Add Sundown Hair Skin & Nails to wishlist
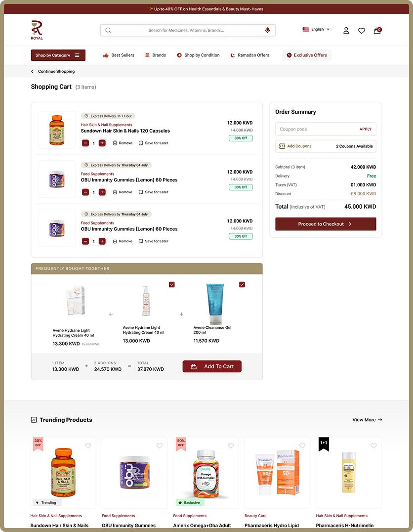This screenshot has height=532, width=413. [88, 446]
